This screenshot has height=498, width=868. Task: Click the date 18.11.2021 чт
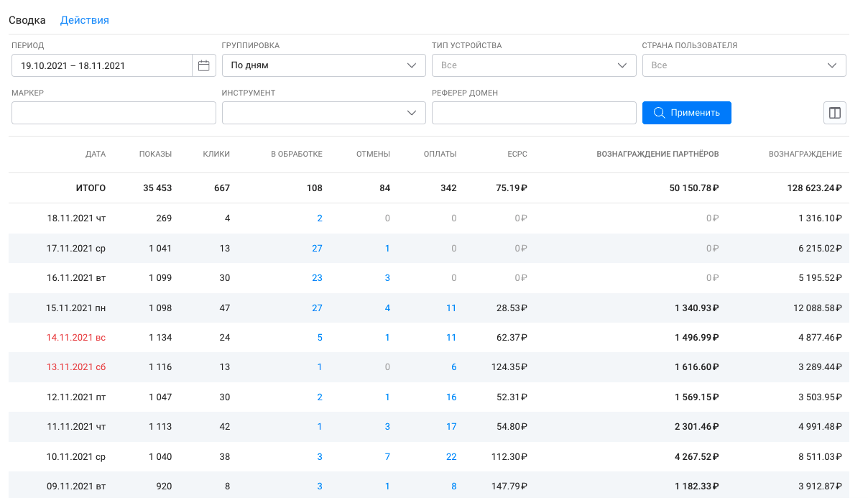pos(76,218)
